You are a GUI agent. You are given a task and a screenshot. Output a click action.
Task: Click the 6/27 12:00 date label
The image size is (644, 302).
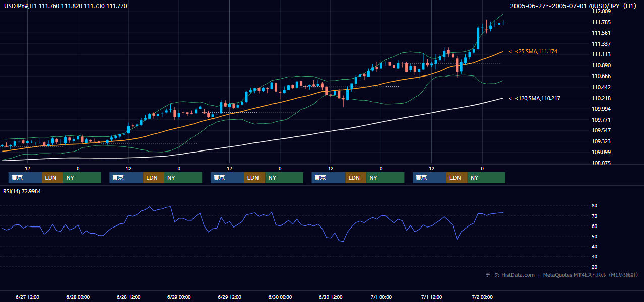(27, 297)
